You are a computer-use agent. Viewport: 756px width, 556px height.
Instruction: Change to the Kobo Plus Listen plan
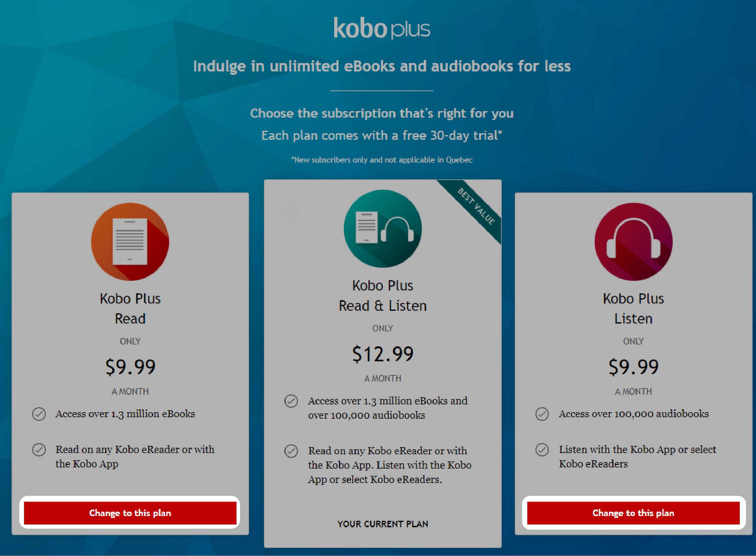click(633, 513)
